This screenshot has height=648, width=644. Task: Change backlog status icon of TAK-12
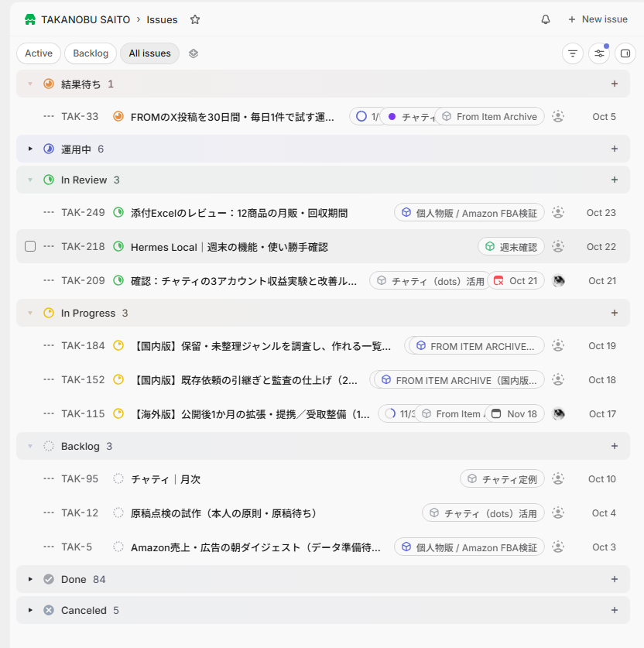[118, 513]
